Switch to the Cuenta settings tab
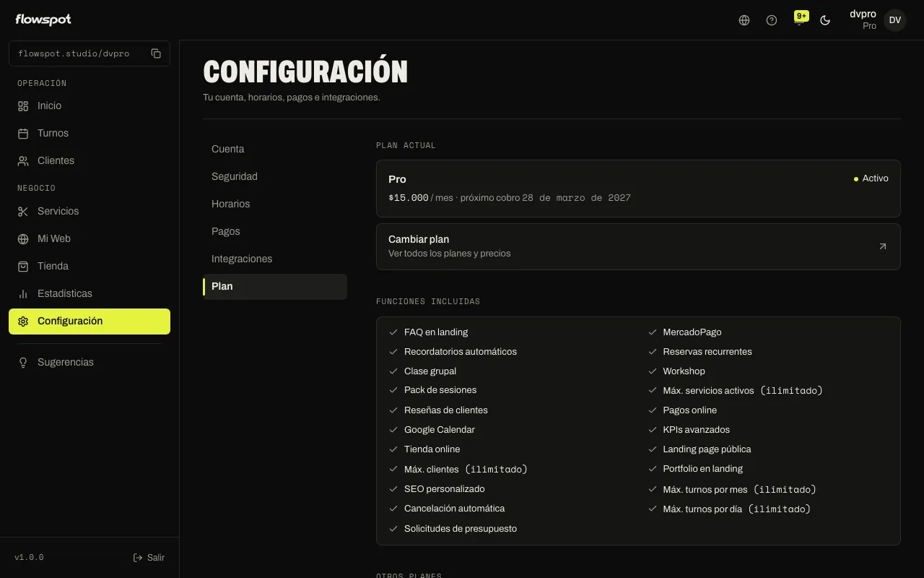Screen dimensions: 924x578 pos(275,149)
